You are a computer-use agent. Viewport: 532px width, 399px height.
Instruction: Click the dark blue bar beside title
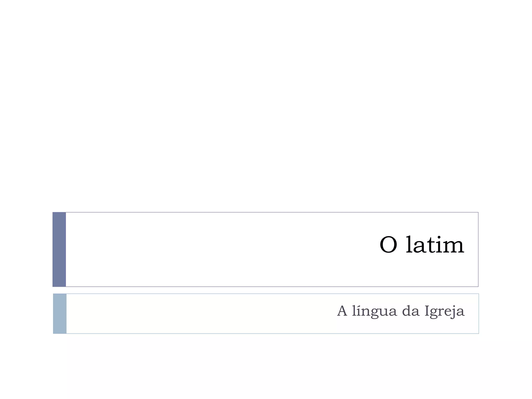click(x=59, y=249)
